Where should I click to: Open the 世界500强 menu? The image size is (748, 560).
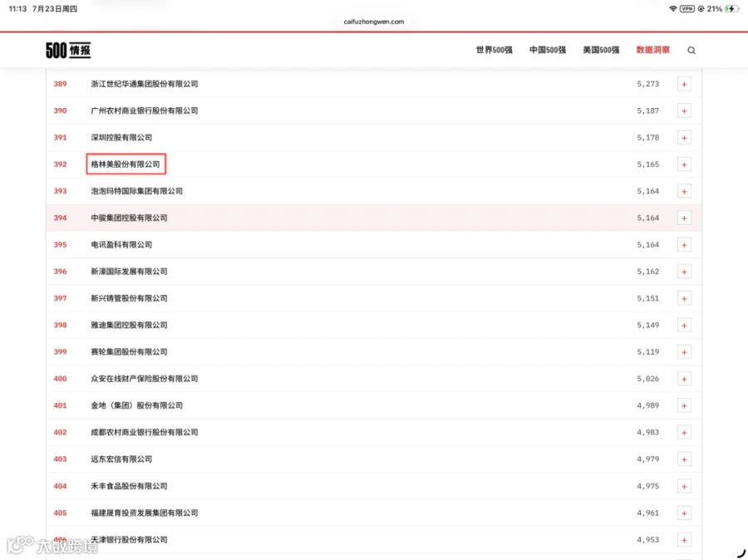click(x=495, y=50)
